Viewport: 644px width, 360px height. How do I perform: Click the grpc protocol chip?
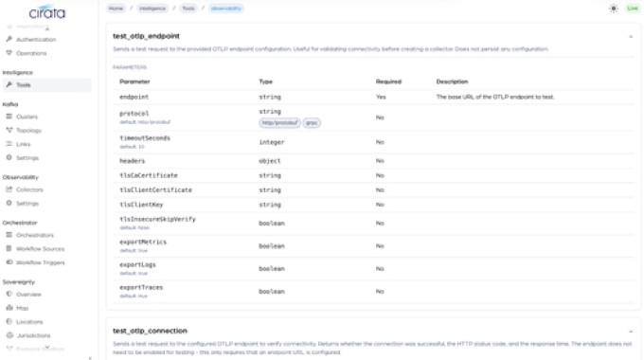point(312,123)
